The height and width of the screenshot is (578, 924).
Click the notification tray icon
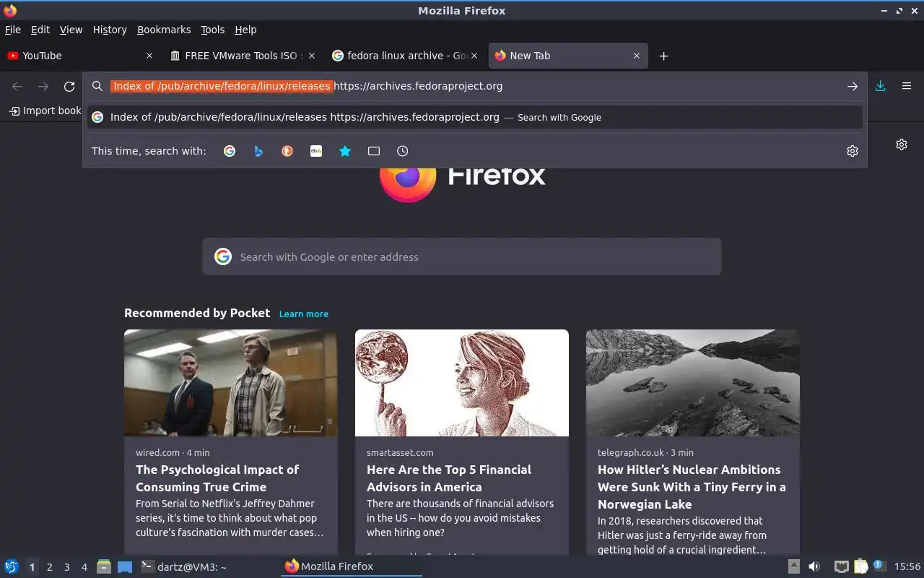point(879,566)
